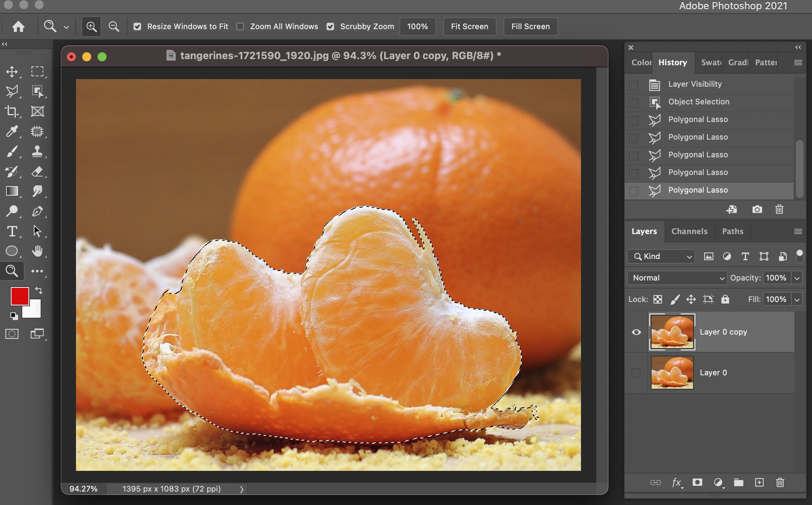
Task: Uncheck Resize Windows to Fit
Action: (137, 26)
